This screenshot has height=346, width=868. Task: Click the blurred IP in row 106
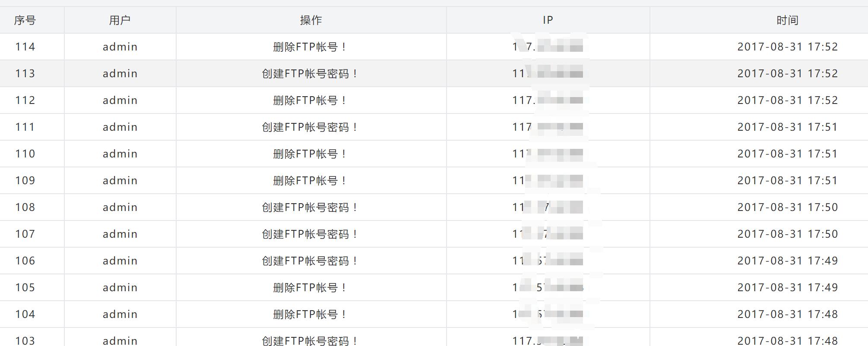tap(548, 261)
